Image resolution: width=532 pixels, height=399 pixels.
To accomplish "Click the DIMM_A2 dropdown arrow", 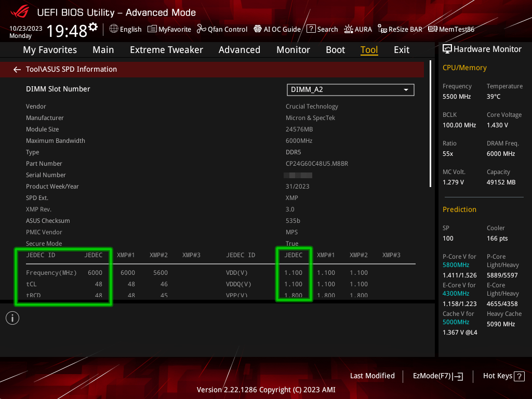I will click(406, 90).
